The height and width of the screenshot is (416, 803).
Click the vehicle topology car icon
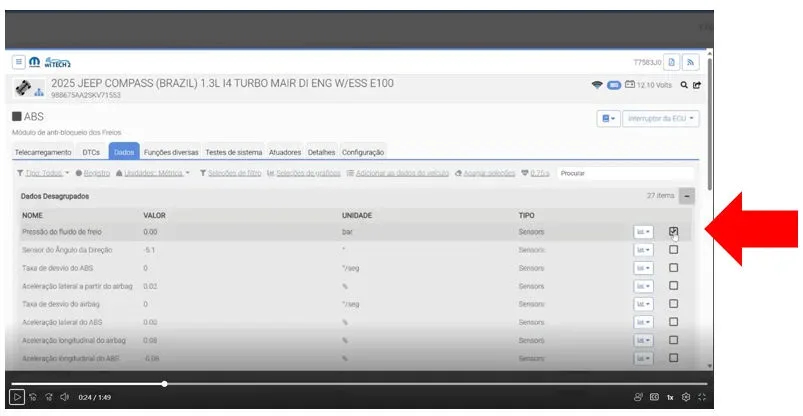(28, 89)
